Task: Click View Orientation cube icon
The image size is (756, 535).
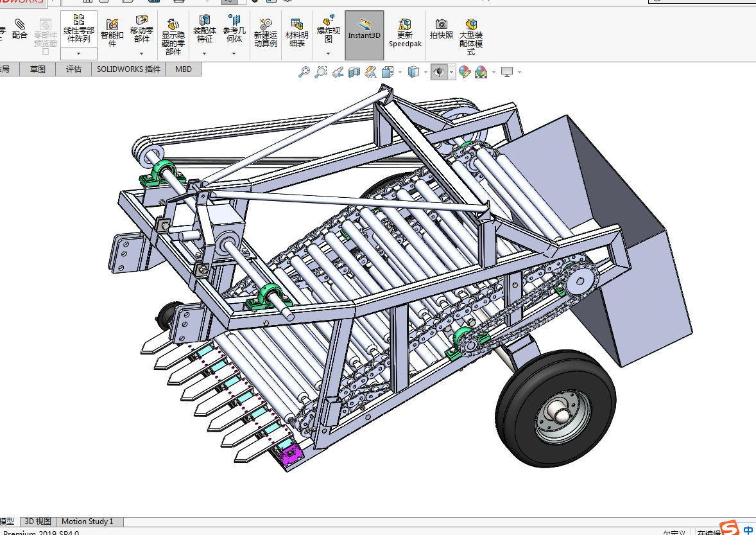Action: pyautogui.click(x=387, y=73)
